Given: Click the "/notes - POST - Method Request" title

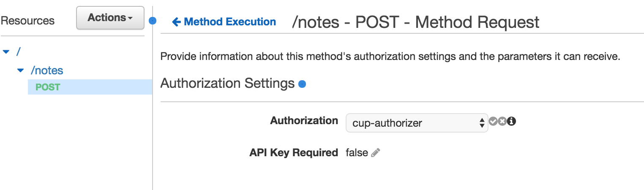Looking at the screenshot, I should [416, 22].
